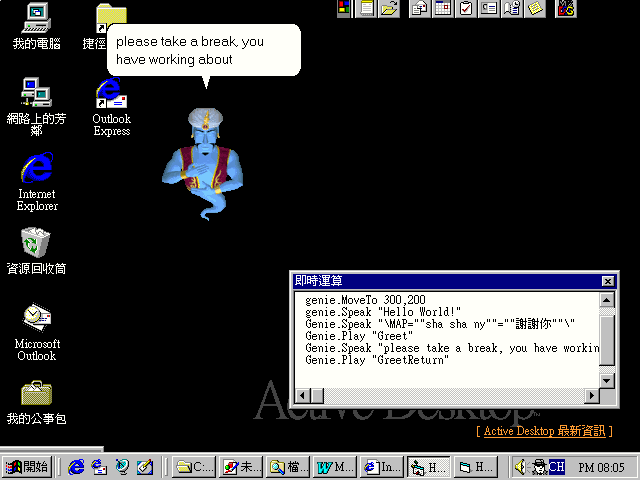Screen dimensions: 640x480
Task: Click the volume speaker icon in system tray
Action: pos(520,467)
